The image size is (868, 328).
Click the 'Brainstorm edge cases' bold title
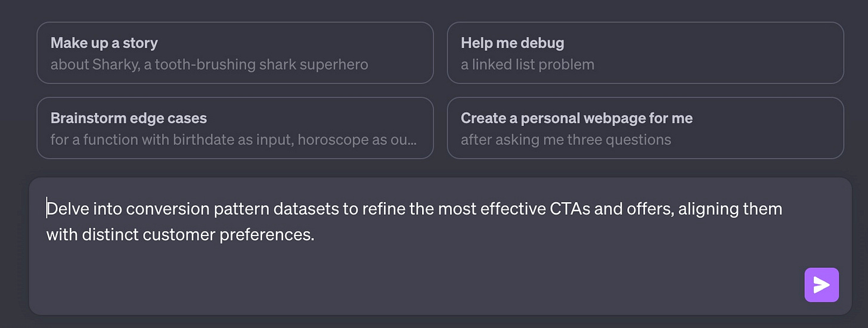129,118
